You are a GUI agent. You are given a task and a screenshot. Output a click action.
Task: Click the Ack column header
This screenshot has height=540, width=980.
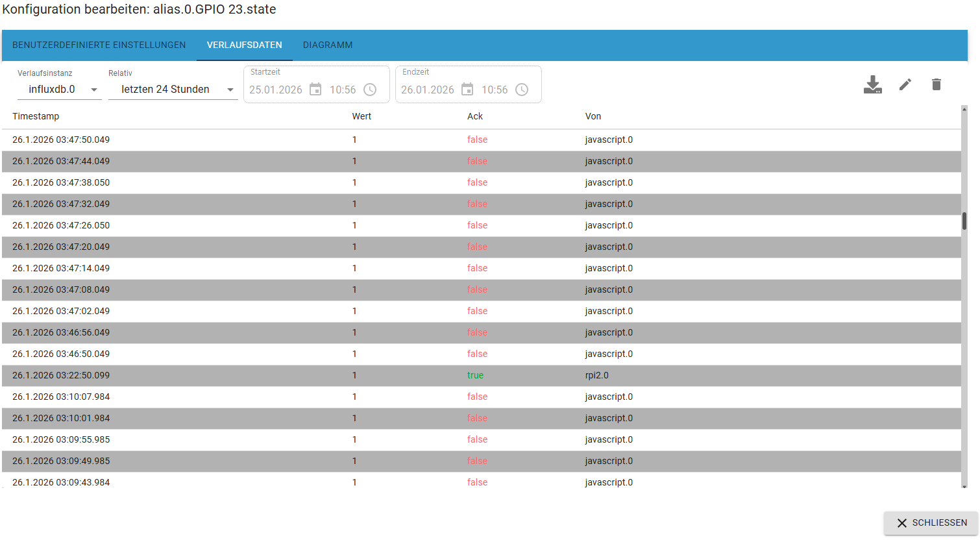475,116
